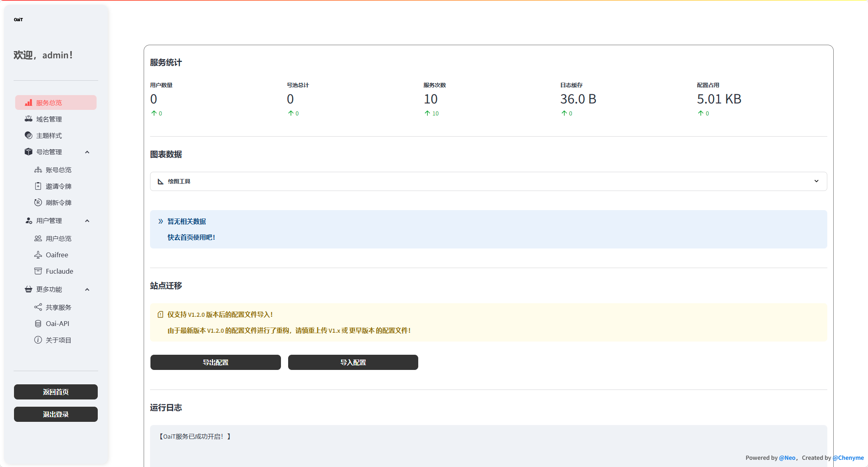
Task: Click the Oaifree airplane icon
Action: 38,255
